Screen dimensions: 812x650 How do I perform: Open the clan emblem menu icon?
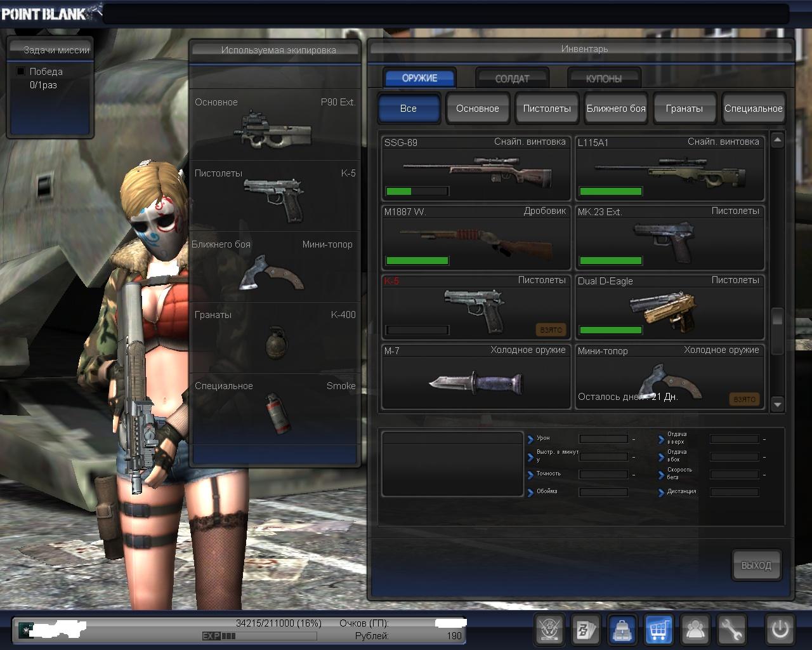pyautogui.click(x=549, y=630)
